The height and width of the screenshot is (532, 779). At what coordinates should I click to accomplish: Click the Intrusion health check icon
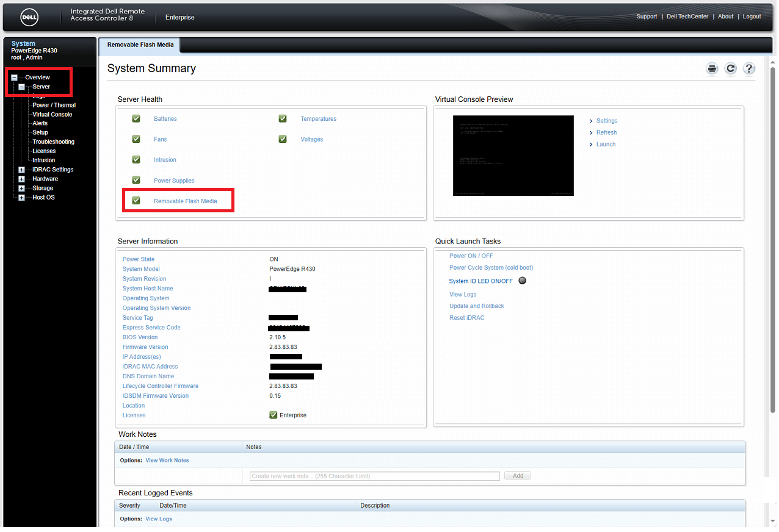tap(136, 159)
